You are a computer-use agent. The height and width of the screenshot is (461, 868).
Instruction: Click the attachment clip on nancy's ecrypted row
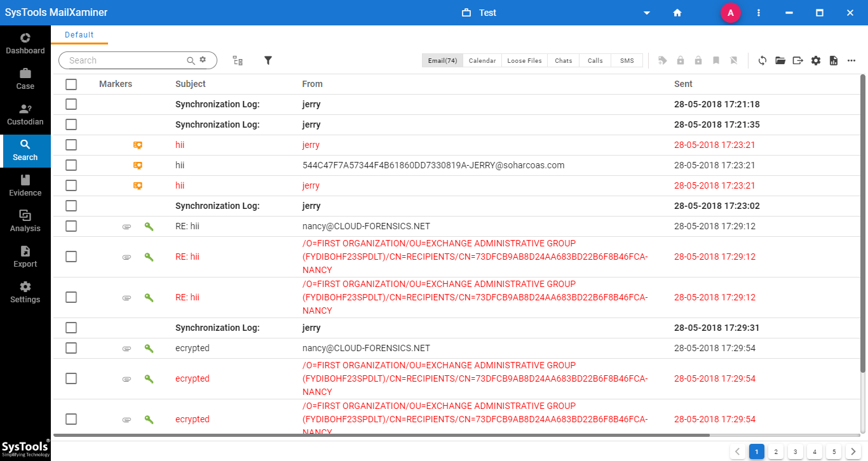[126, 349]
